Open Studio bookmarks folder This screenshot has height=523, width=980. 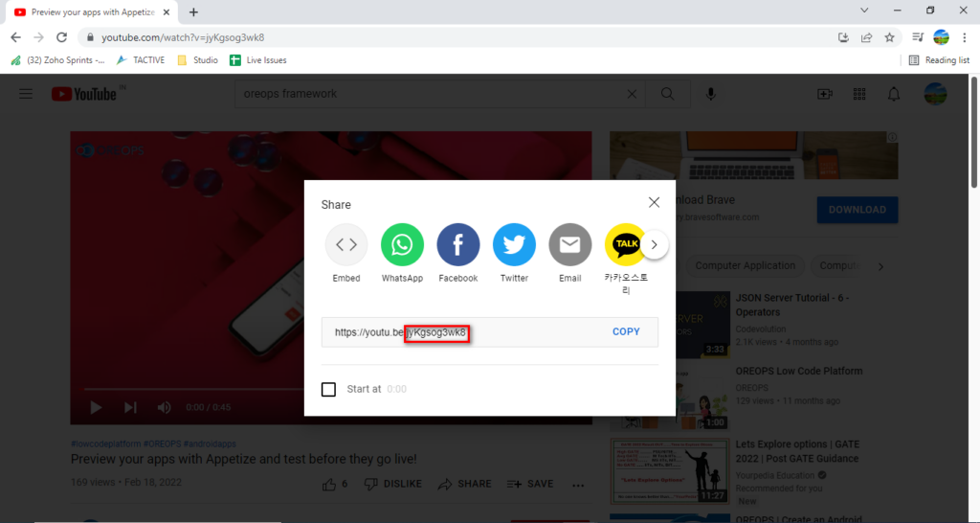[197, 60]
